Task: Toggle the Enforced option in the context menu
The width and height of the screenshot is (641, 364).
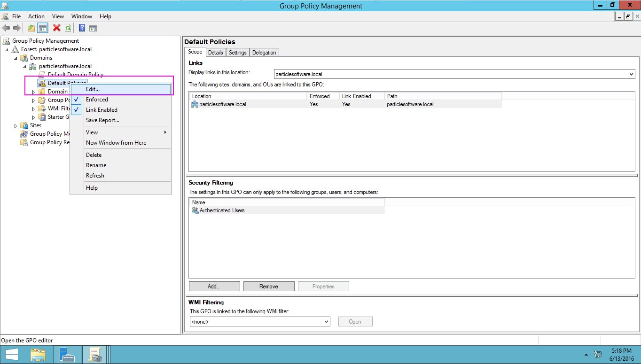Action: 120,100
